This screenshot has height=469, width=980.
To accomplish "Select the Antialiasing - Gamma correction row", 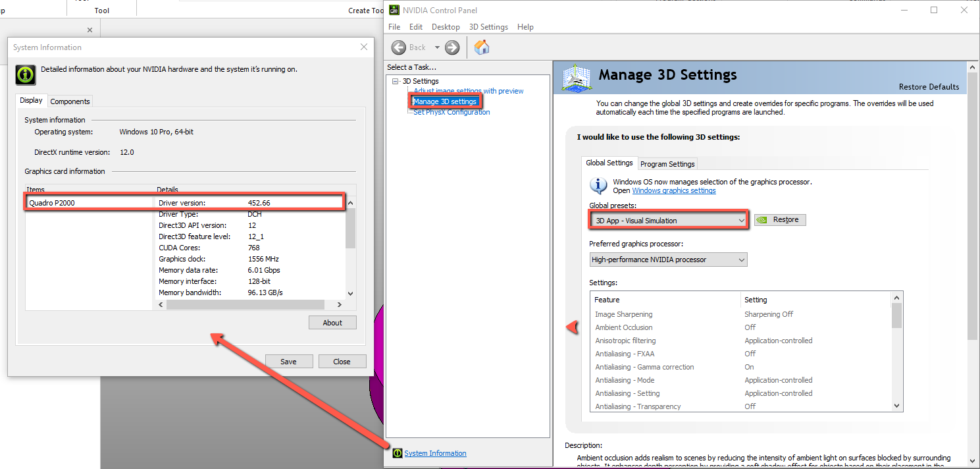I will point(740,367).
